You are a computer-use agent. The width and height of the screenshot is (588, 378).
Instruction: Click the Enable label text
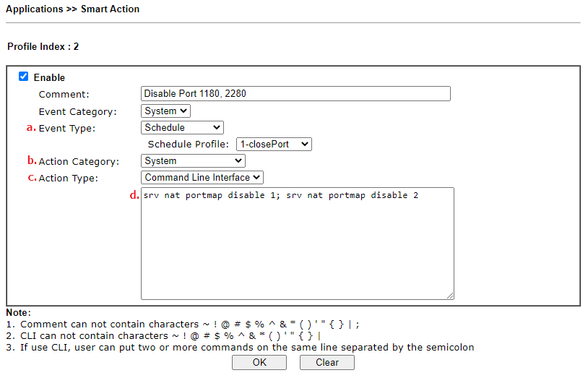coord(49,78)
